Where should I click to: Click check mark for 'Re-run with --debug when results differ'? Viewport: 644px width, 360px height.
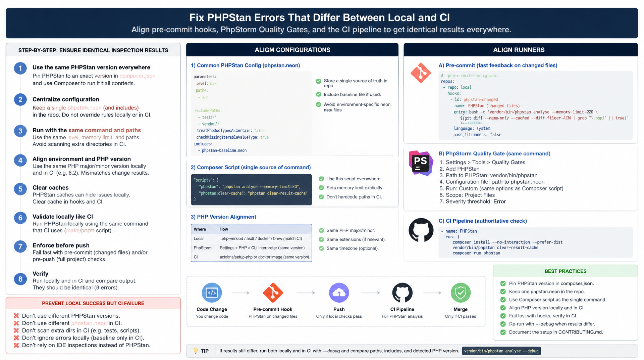[503, 324]
